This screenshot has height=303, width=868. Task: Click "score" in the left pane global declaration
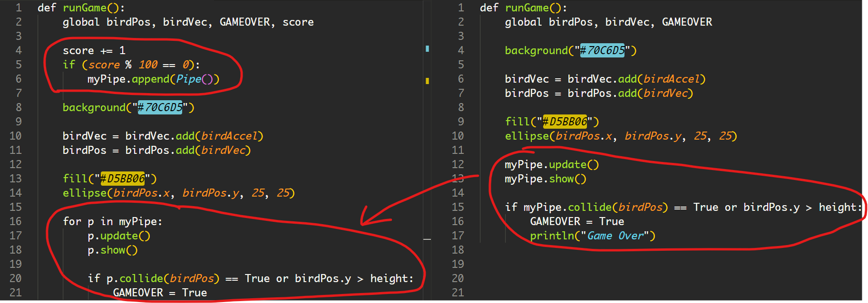[x=298, y=22]
